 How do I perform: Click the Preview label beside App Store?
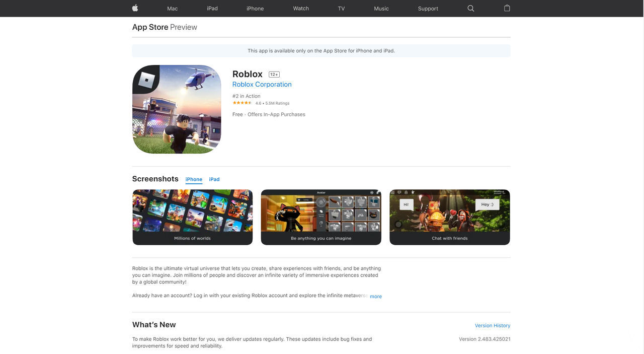pos(184,27)
